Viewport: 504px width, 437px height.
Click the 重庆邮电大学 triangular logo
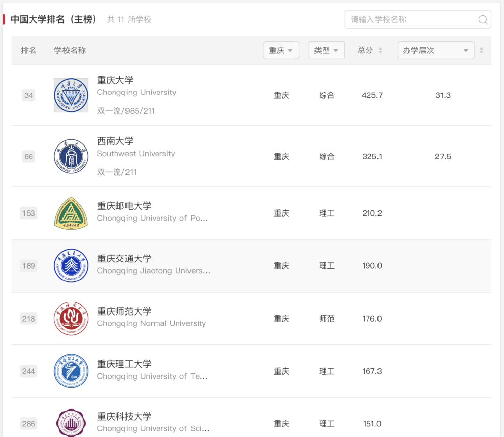[71, 213]
